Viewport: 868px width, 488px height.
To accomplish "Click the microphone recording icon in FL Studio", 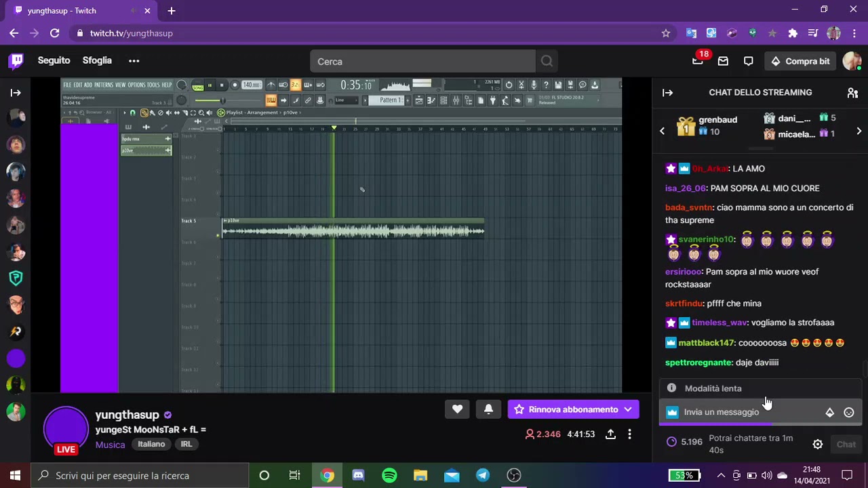I will pos(534,85).
